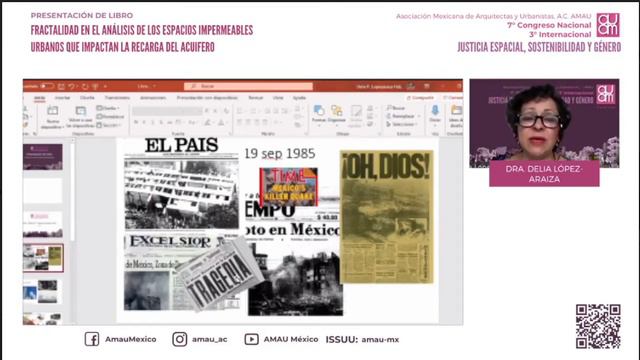
Task: Open ribbon display options icon
Action: [427, 86]
